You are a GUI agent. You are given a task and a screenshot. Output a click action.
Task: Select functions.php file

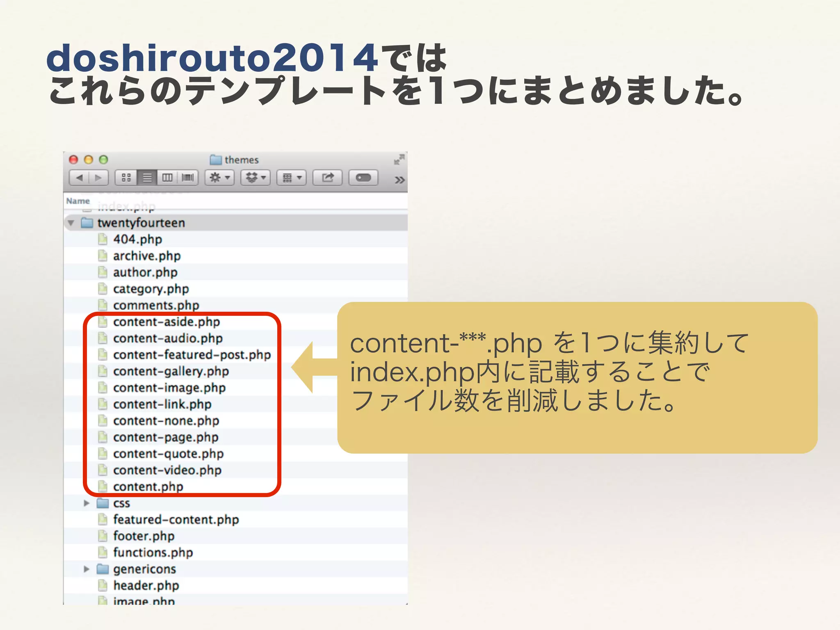(x=153, y=553)
